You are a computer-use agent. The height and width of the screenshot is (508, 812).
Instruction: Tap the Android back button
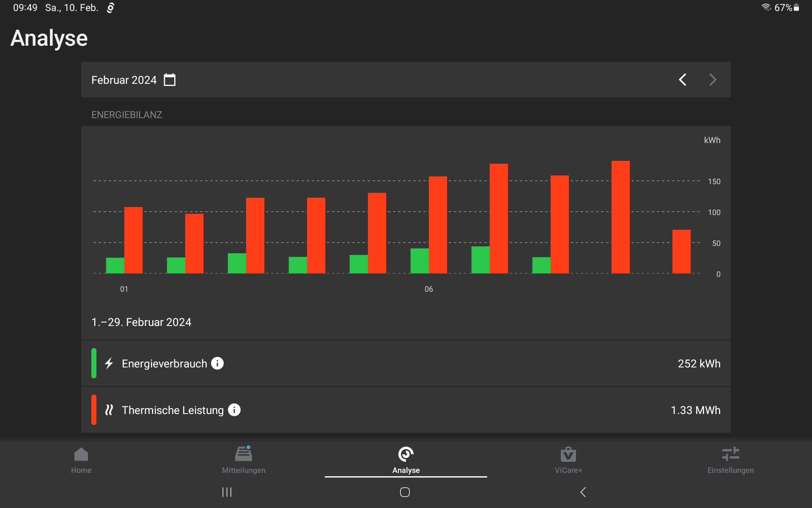point(583,492)
